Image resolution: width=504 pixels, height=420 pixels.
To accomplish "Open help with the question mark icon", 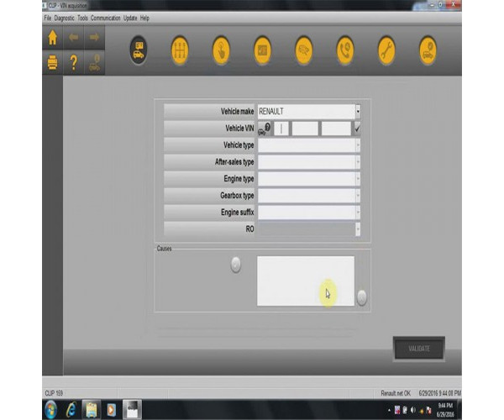I will (x=73, y=62).
